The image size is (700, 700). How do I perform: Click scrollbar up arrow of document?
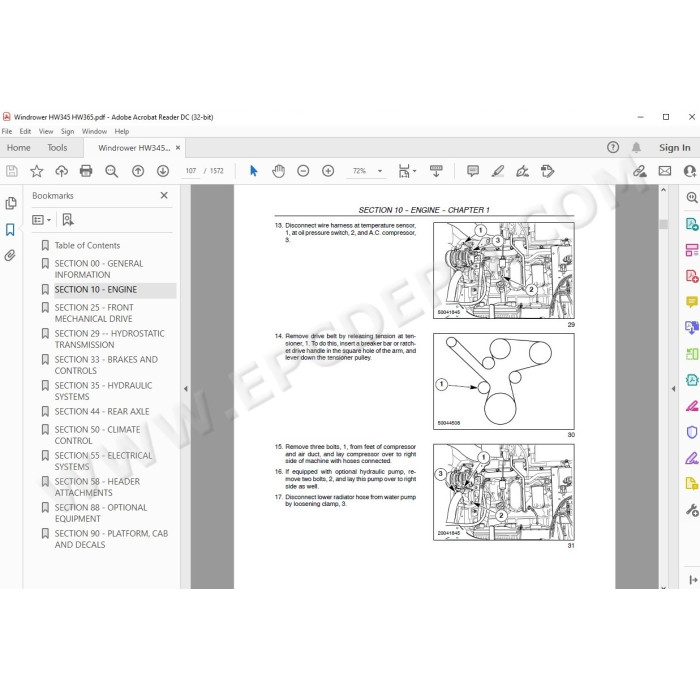(663, 190)
